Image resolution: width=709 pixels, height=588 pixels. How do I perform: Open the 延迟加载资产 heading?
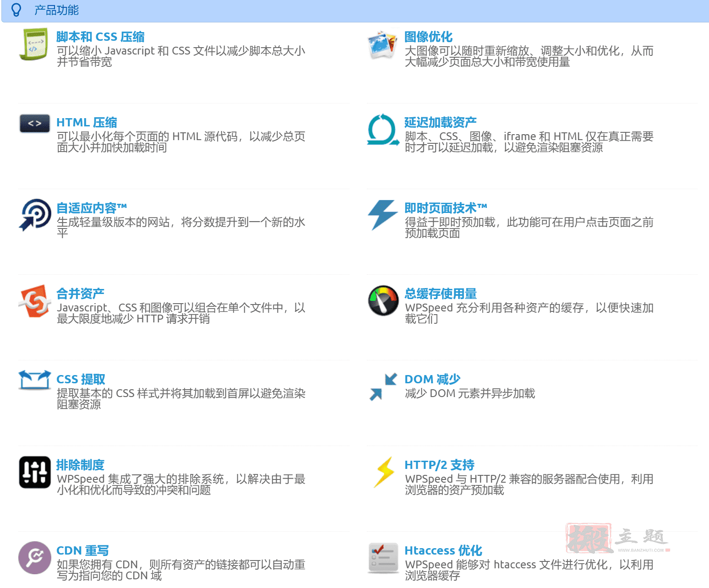tap(440, 122)
